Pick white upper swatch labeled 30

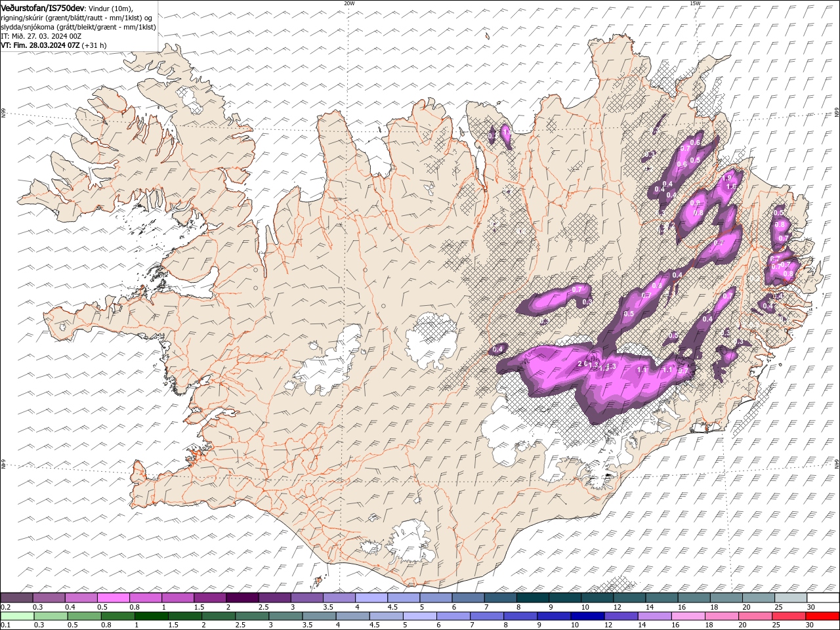pyautogui.click(x=824, y=598)
